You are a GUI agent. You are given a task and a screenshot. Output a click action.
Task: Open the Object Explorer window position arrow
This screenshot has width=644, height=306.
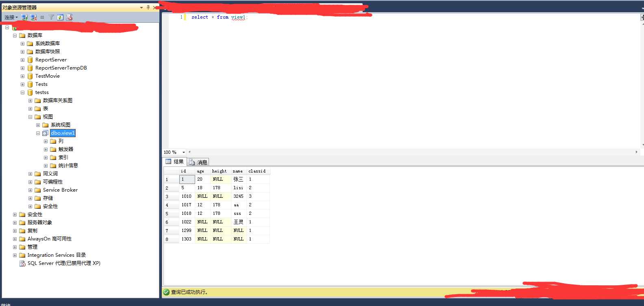click(x=141, y=7)
